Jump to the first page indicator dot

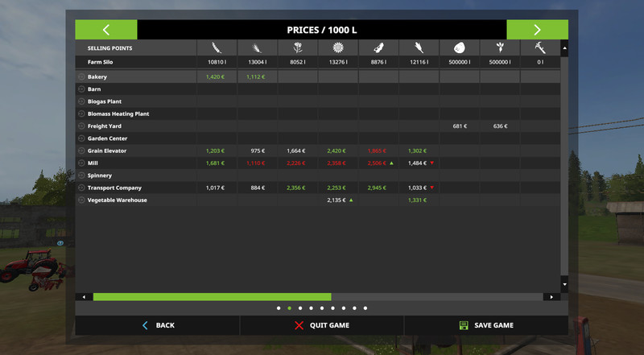pos(279,308)
